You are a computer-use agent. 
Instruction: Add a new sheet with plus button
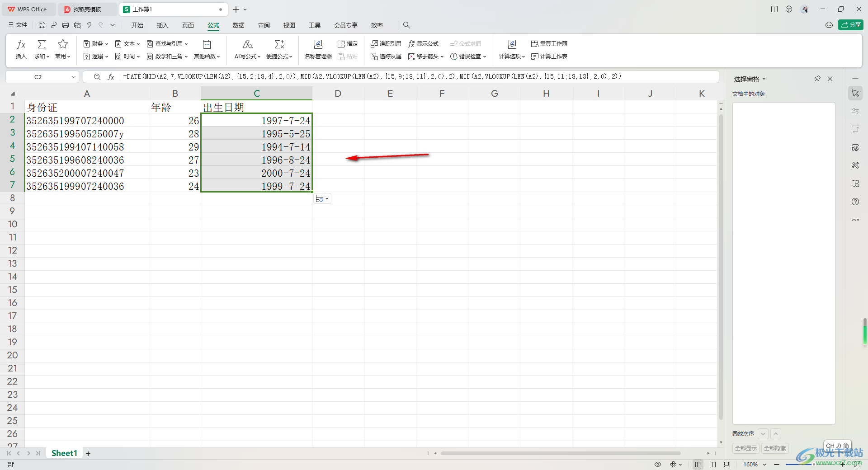coord(88,454)
